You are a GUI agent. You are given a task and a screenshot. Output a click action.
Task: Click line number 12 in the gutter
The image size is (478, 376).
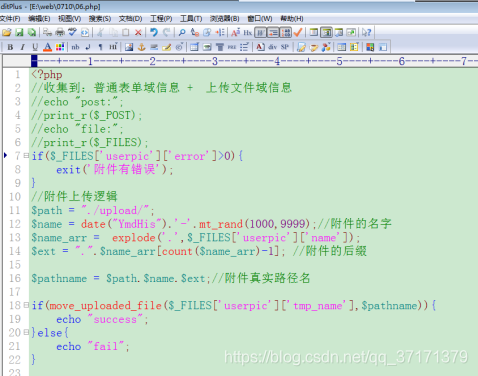coord(15,224)
